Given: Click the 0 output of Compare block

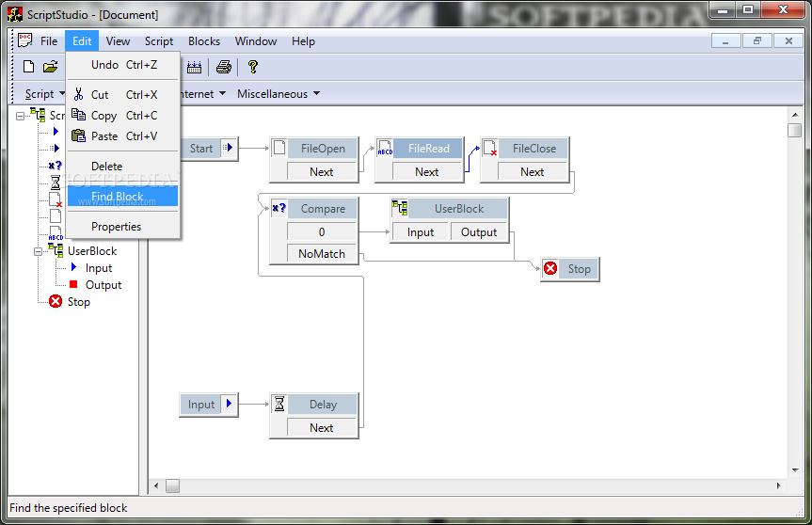Looking at the screenshot, I should tap(322, 231).
